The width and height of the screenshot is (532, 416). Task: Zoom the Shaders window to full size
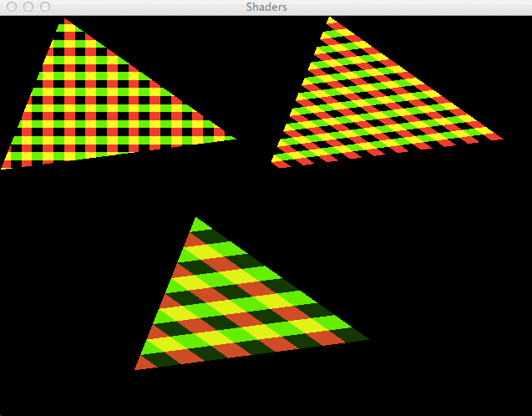point(44,7)
